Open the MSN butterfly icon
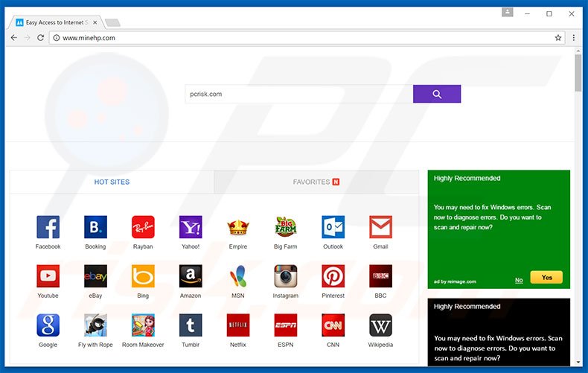The height and width of the screenshot is (373, 588). (238, 276)
